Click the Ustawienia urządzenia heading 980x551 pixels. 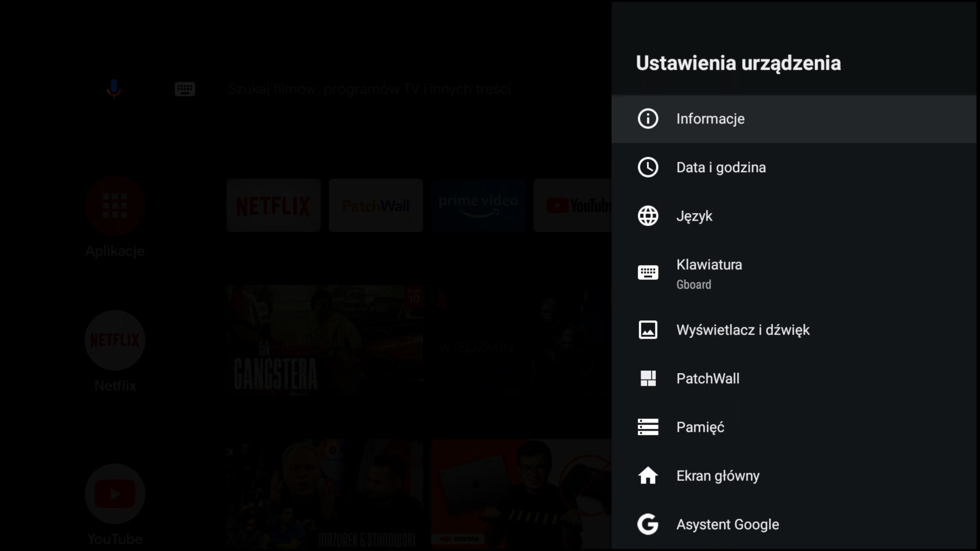point(738,64)
